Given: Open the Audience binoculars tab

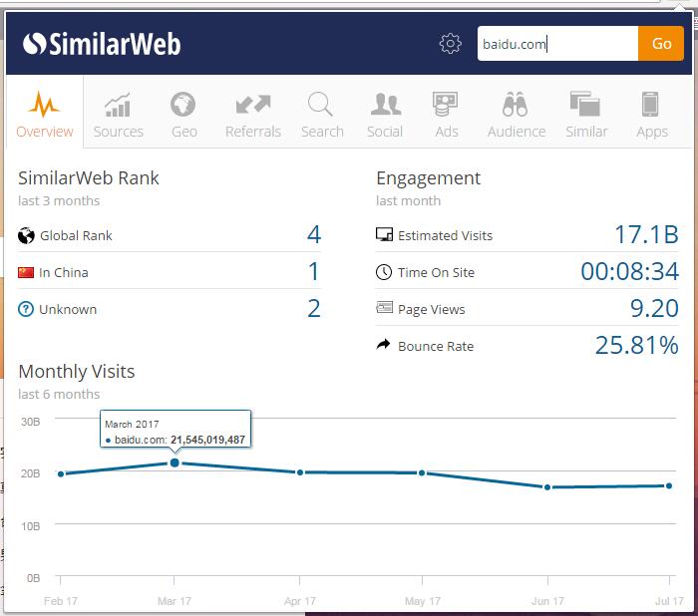Looking at the screenshot, I should coord(516,115).
